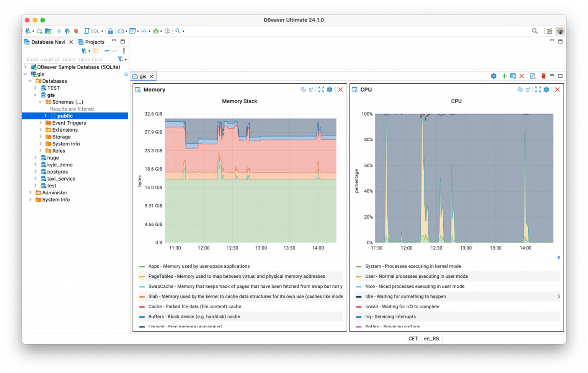Expand the Memory chart to full view
Screen dimensions: 588x373
tap(321, 90)
